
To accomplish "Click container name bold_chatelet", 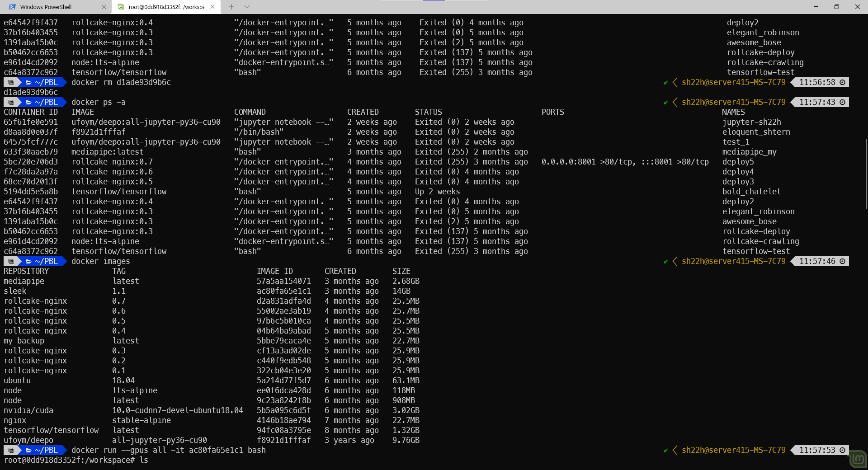I will coord(751,192).
